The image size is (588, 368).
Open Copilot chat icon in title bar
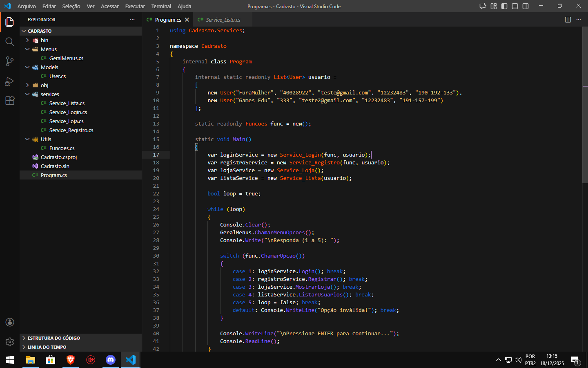(x=483, y=6)
